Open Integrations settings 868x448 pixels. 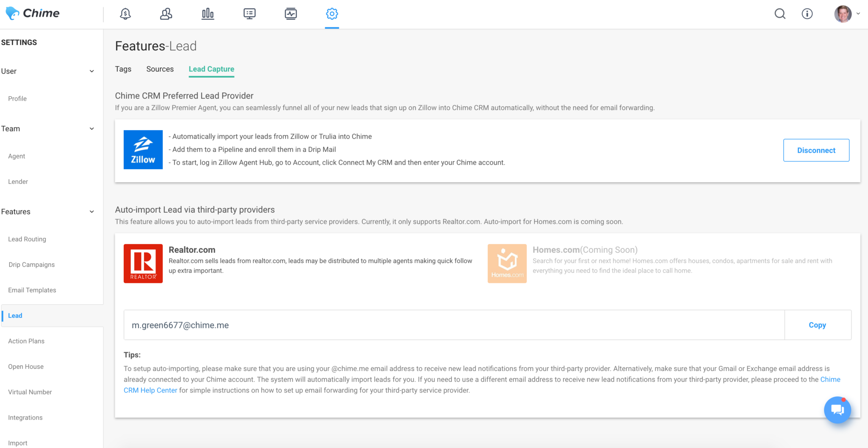coord(25,417)
